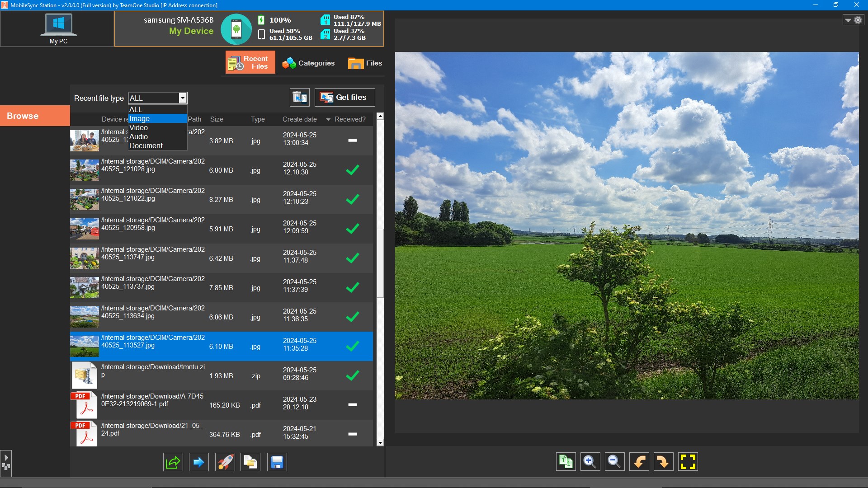Sort list by Create date column
Viewport: 868px width, 488px height.
[300, 119]
